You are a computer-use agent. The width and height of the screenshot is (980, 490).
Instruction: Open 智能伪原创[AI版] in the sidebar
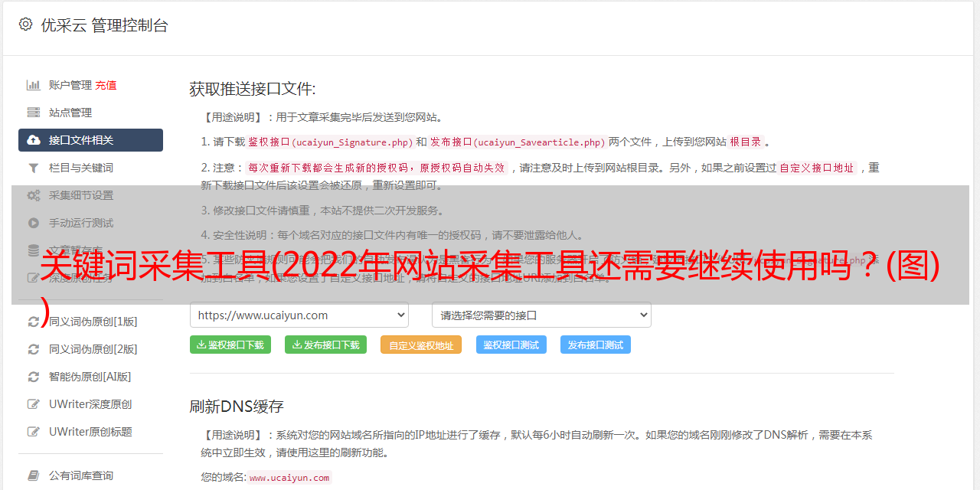pyautogui.click(x=90, y=377)
